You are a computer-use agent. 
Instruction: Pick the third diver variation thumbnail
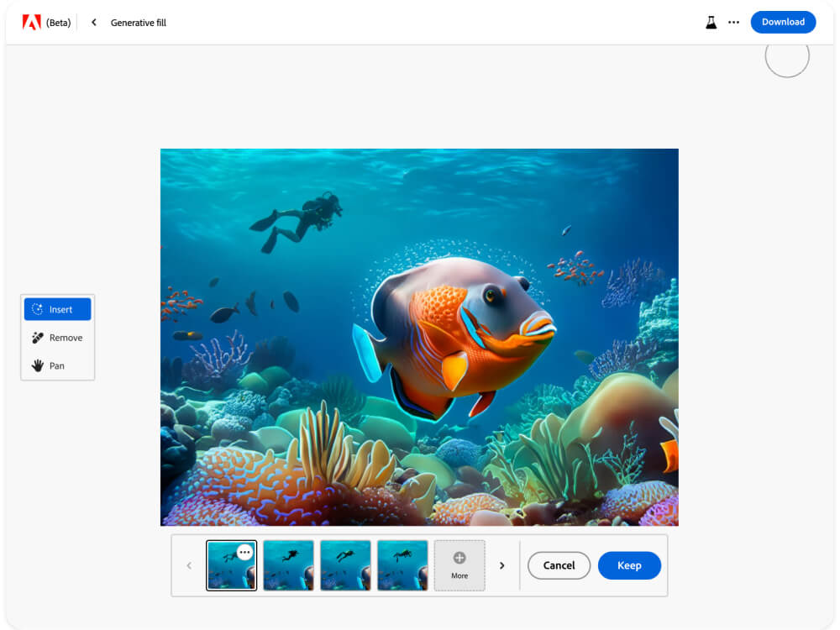click(345, 565)
